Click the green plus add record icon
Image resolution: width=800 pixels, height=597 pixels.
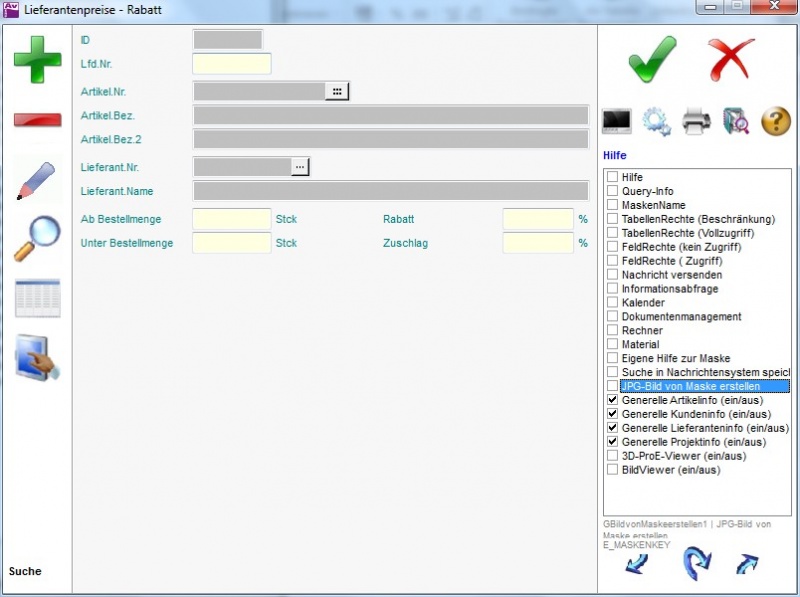(x=37, y=62)
